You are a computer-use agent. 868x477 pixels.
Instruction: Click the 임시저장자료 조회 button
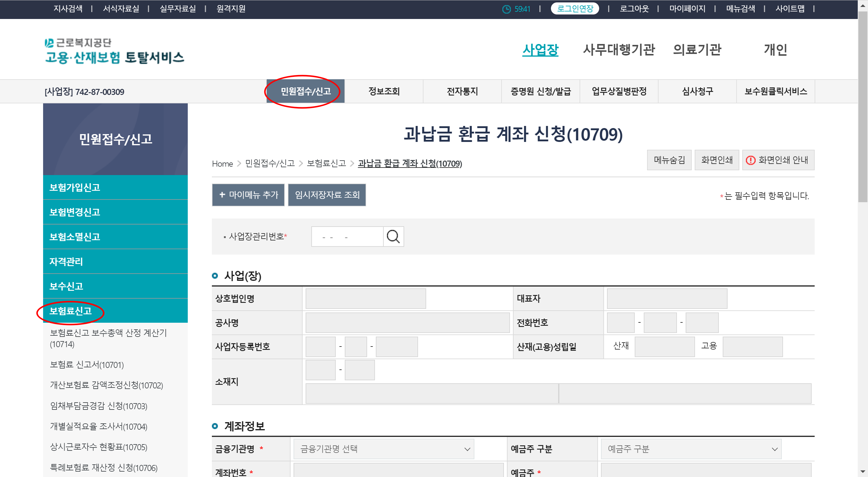(327, 195)
